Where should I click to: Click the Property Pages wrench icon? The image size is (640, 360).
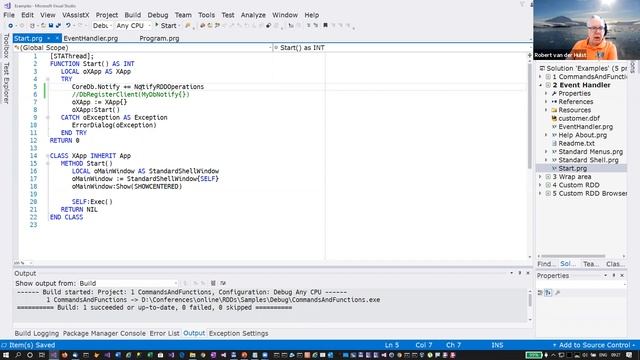point(558,293)
